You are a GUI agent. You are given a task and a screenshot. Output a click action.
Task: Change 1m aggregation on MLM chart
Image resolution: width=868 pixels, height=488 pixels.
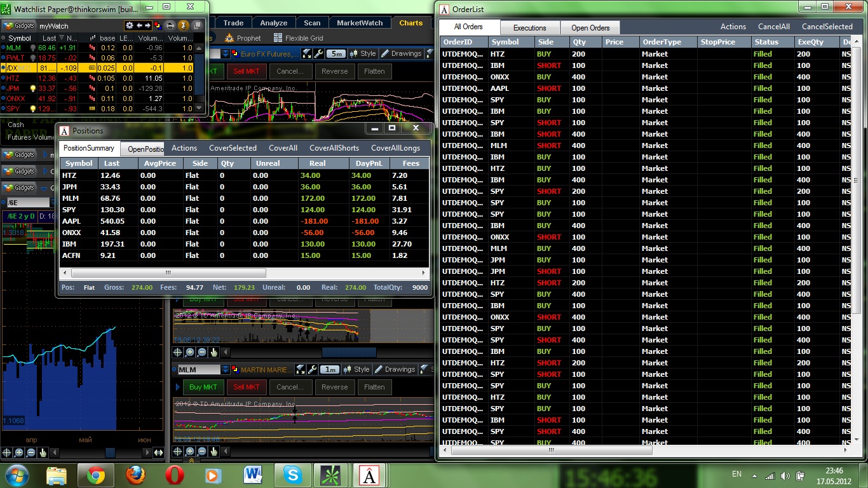click(330, 369)
